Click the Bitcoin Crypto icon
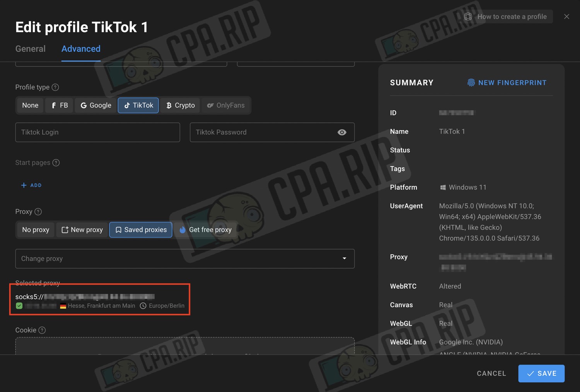The height and width of the screenshot is (392, 580). (169, 105)
